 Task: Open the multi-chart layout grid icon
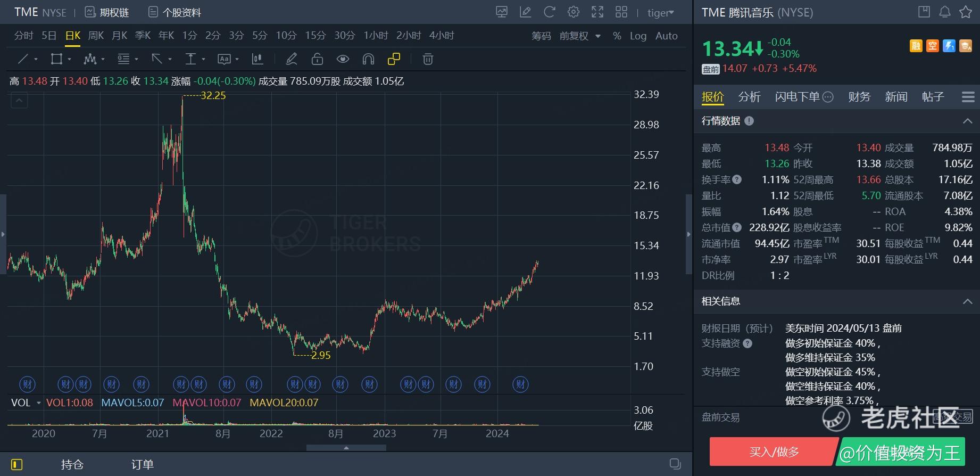621,12
